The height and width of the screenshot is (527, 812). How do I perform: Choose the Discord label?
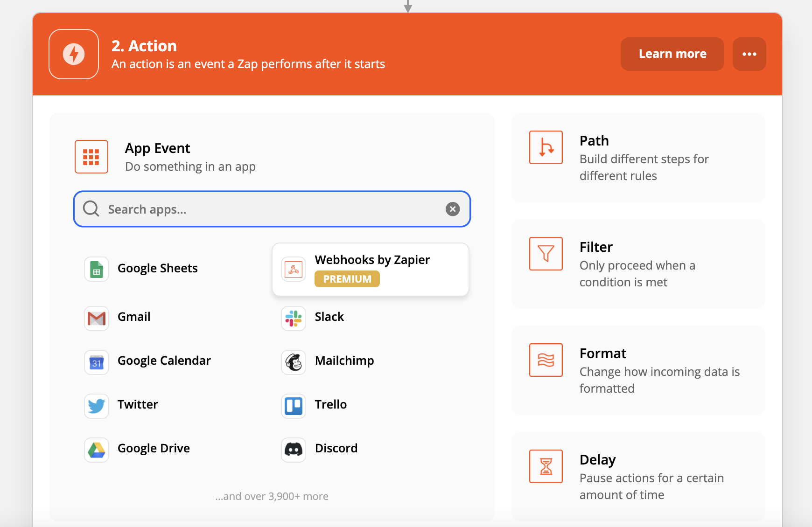pos(336,448)
